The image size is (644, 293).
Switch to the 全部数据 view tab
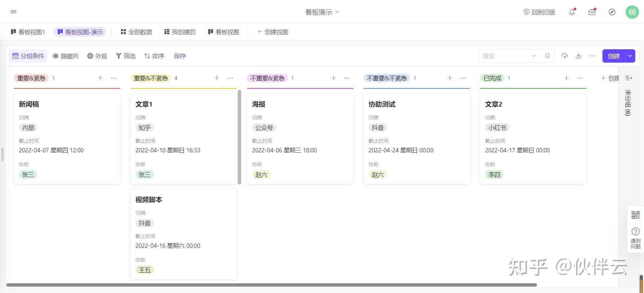pyautogui.click(x=137, y=32)
